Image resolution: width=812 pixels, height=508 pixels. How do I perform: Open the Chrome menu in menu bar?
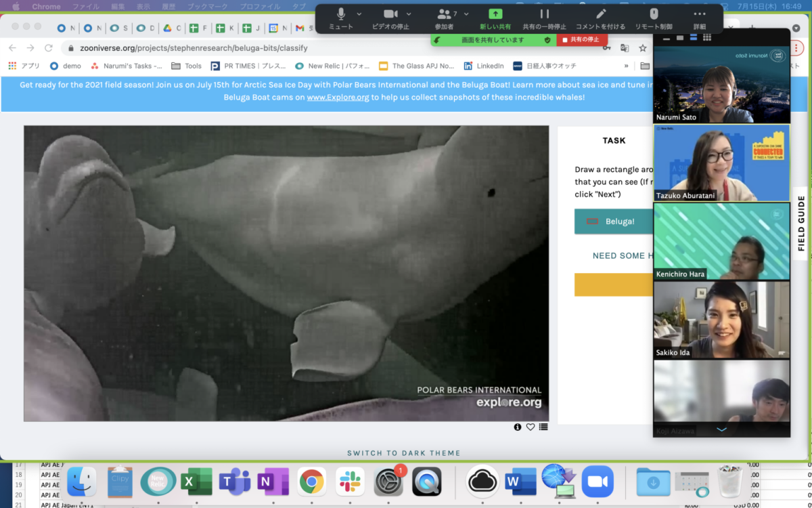tap(46, 6)
